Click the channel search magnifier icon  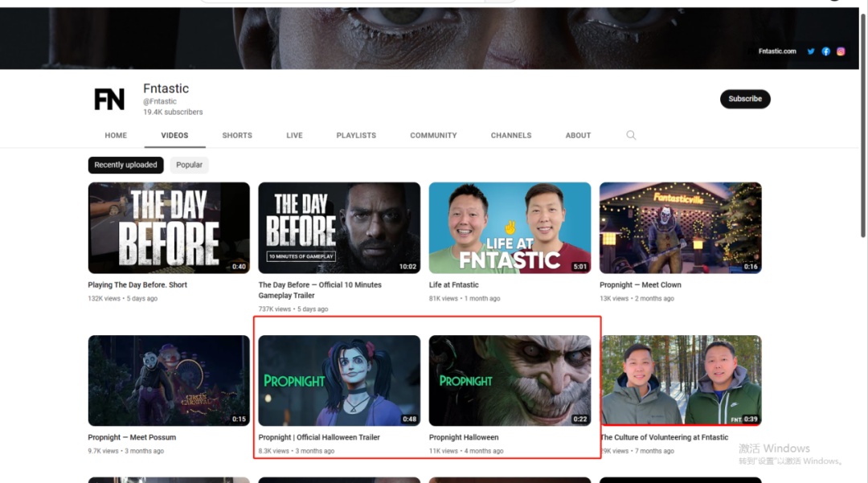(631, 135)
